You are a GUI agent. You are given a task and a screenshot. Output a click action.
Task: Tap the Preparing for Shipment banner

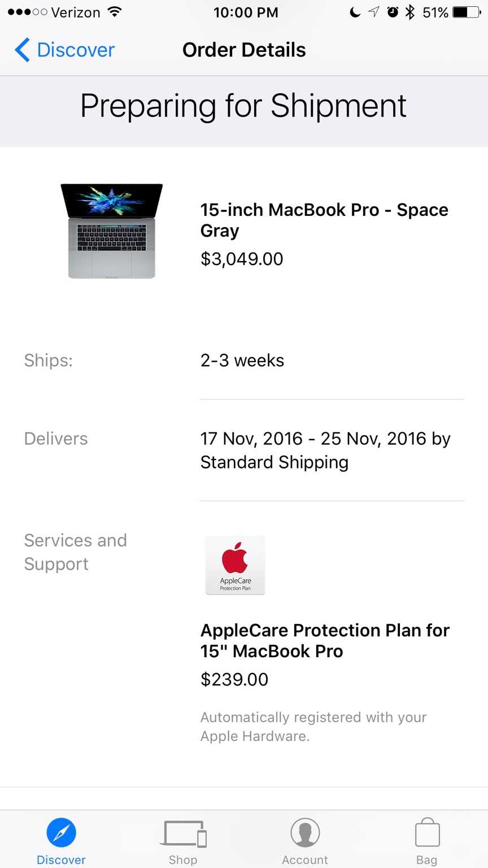click(243, 106)
